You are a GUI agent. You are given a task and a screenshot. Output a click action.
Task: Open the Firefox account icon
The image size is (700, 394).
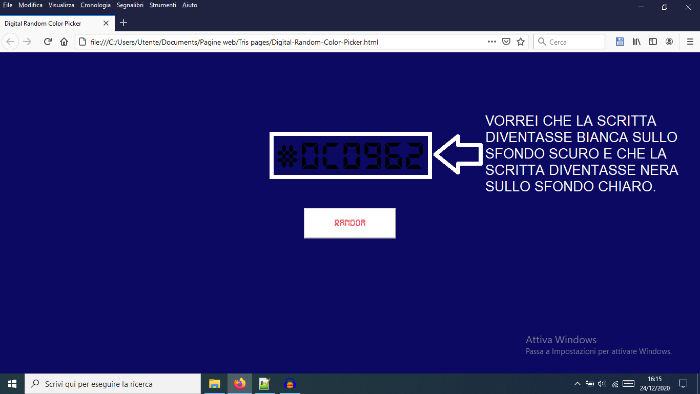(x=669, y=41)
